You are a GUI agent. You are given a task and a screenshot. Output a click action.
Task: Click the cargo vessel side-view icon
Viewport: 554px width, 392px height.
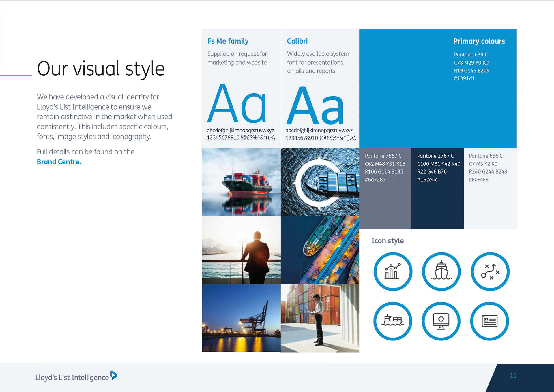tap(393, 321)
